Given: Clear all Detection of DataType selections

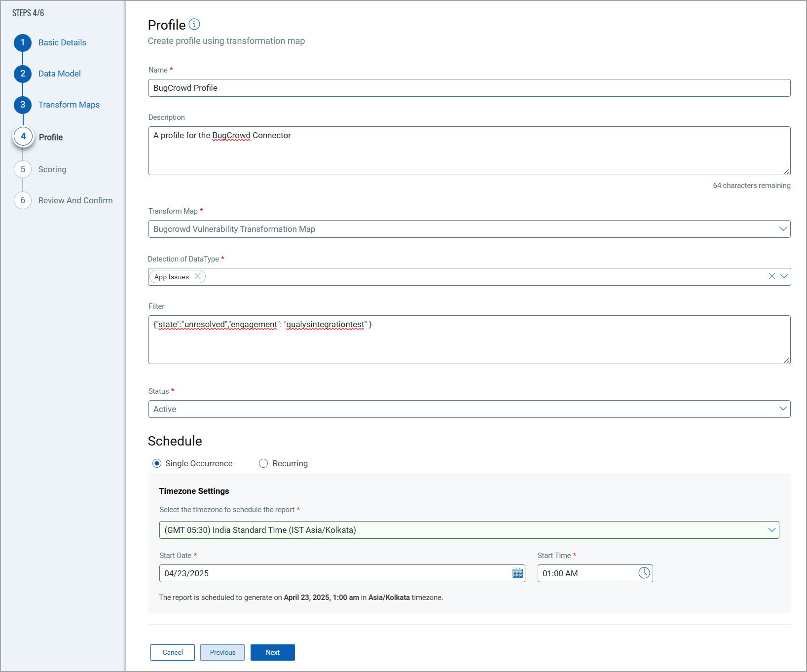Looking at the screenshot, I should coord(771,276).
